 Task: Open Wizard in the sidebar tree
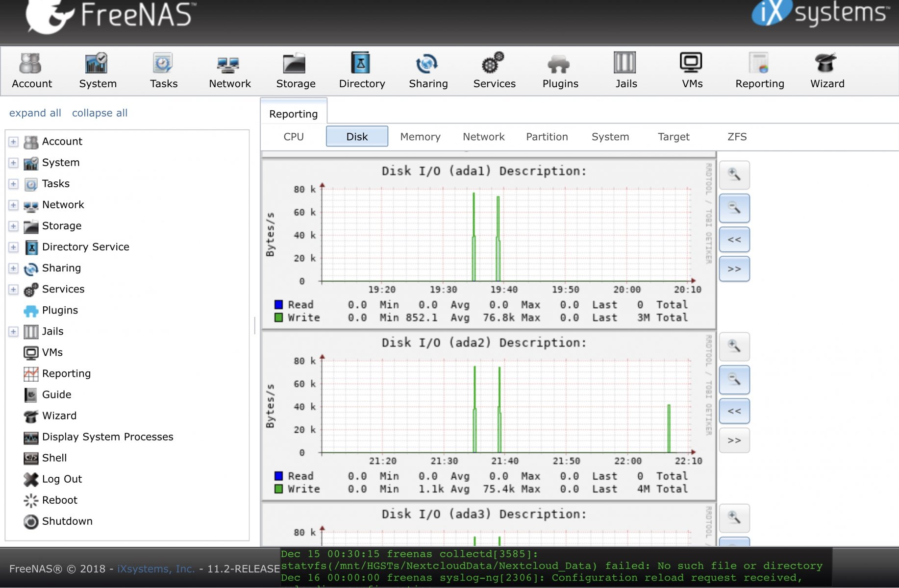(x=50, y=416)
